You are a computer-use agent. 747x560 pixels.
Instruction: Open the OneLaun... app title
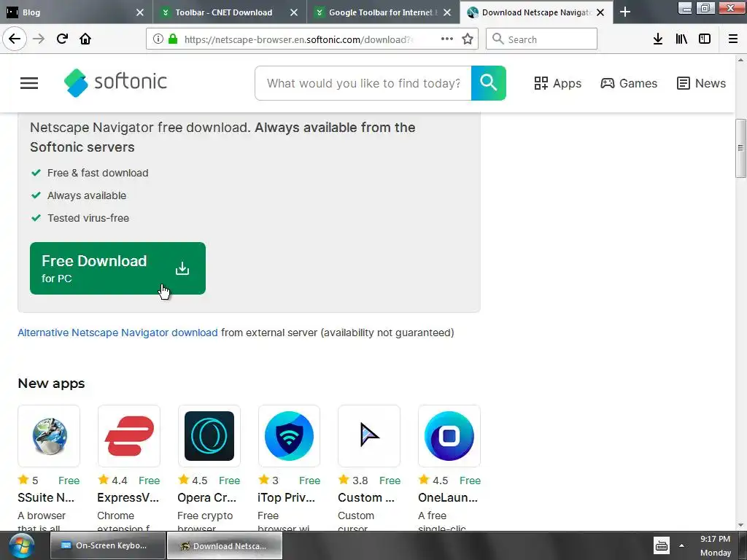pyautogui.click(x=448, y=497)
